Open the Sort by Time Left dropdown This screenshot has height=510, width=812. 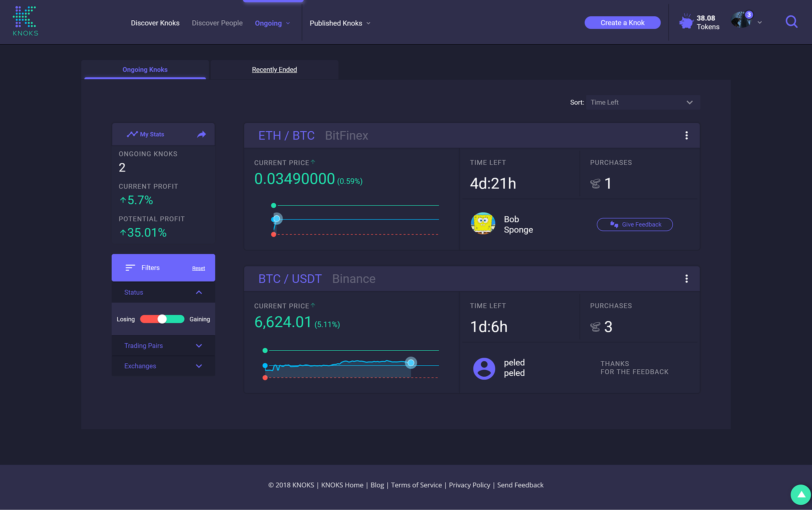click(643, 102)
